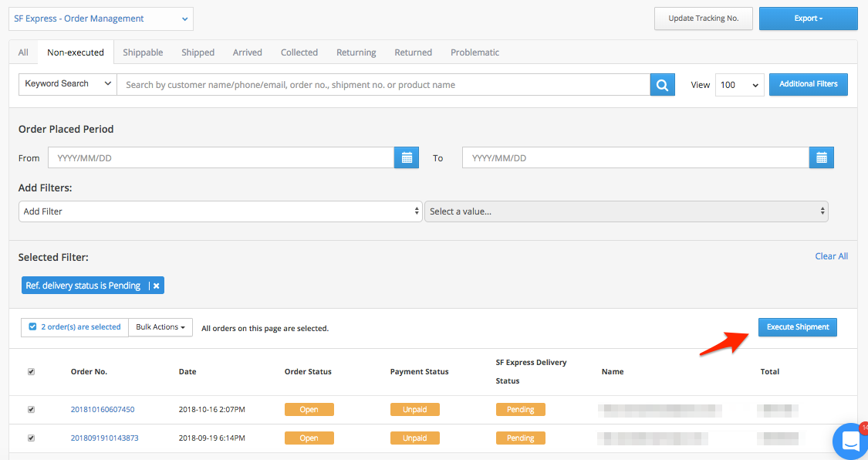Click Pending delivery badge of order 2018091910143873
Screen dimensions: 868x460
tap(520, 438)
